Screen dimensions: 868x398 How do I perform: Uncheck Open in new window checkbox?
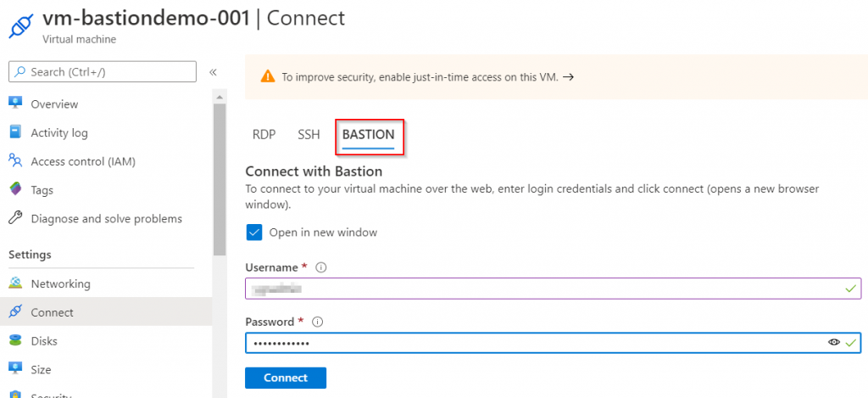254,233
